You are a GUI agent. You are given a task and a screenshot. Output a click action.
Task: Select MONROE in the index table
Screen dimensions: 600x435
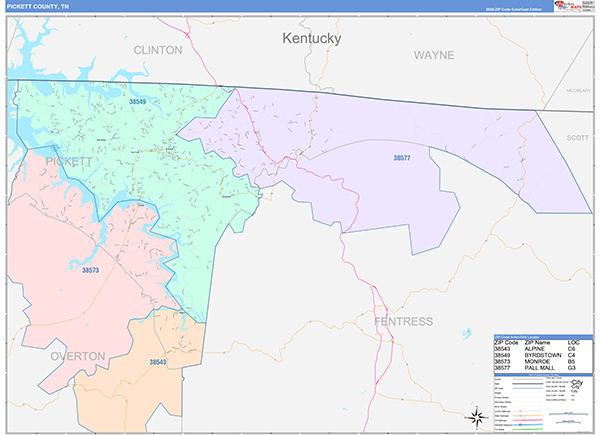click(537, 362)
